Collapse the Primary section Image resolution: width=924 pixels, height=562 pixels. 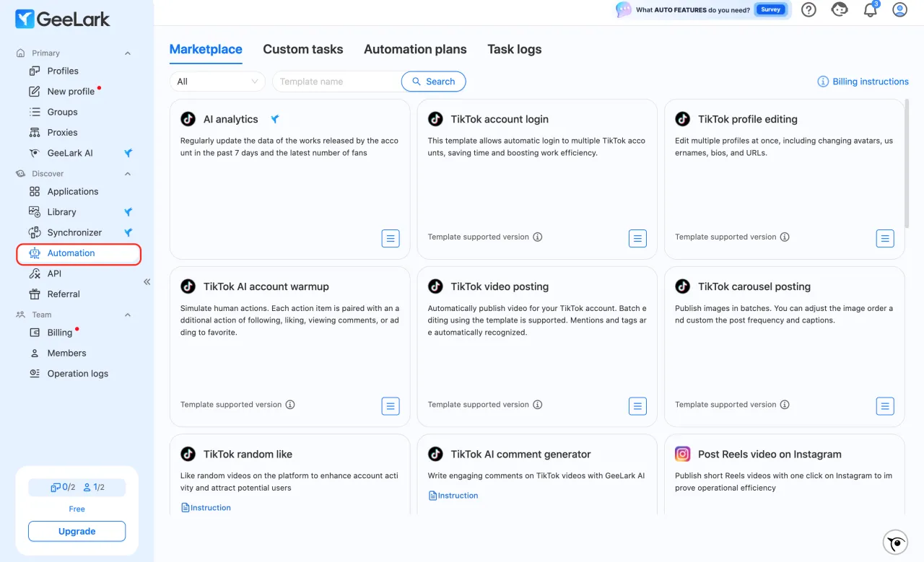coord(128,53)
